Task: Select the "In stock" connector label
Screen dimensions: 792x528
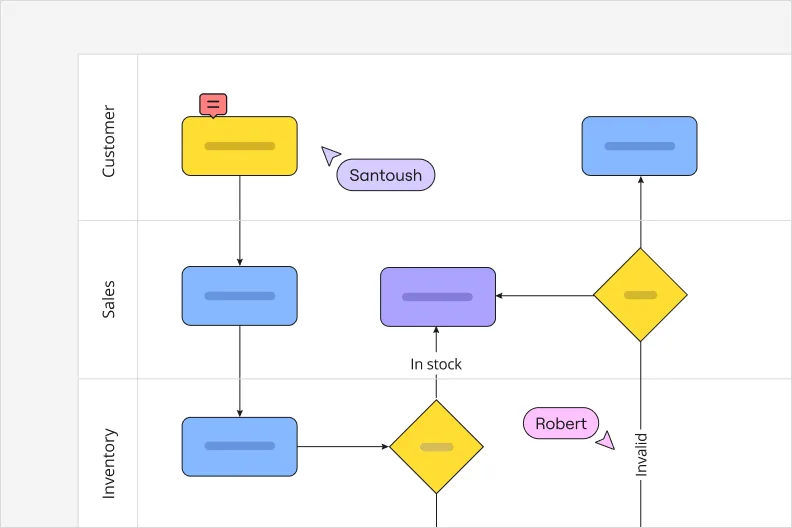Action: click(x=436, y=364)
